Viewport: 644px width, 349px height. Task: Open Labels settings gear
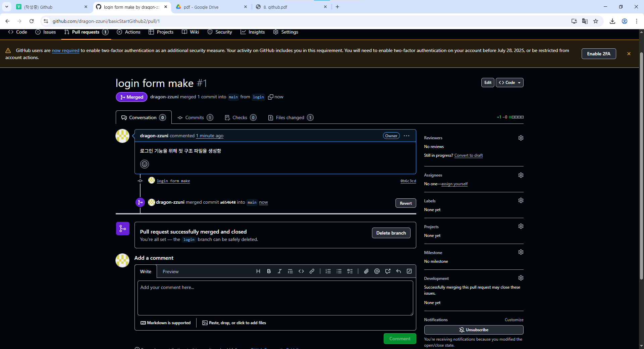click(x=521, y=200)
